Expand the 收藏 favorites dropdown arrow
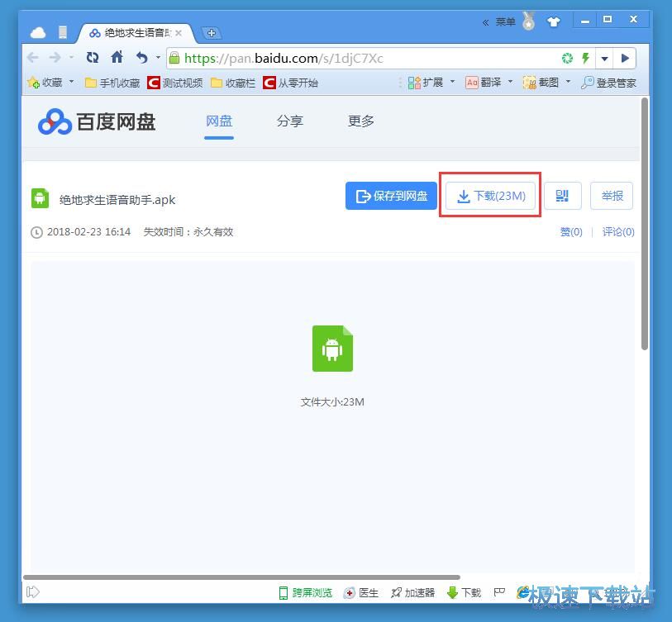The width and height of the screenshot is (672, 622). pos(71,83)
